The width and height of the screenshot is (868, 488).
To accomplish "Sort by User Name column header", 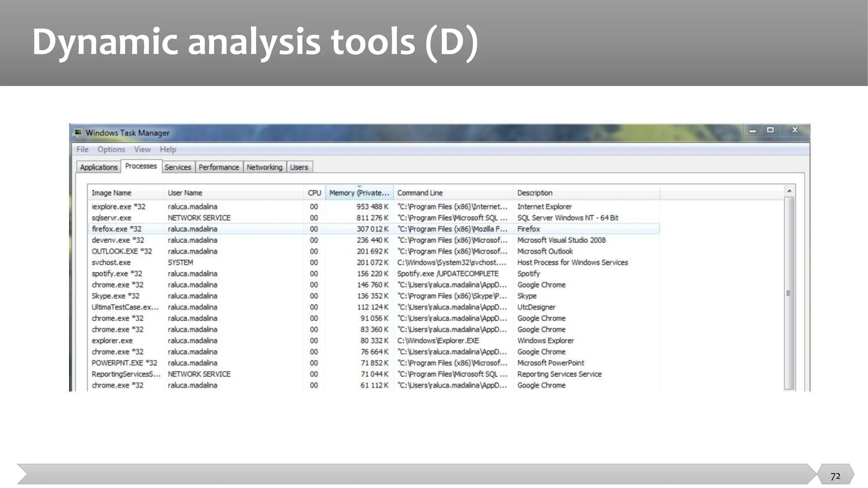I will [234, 193].
